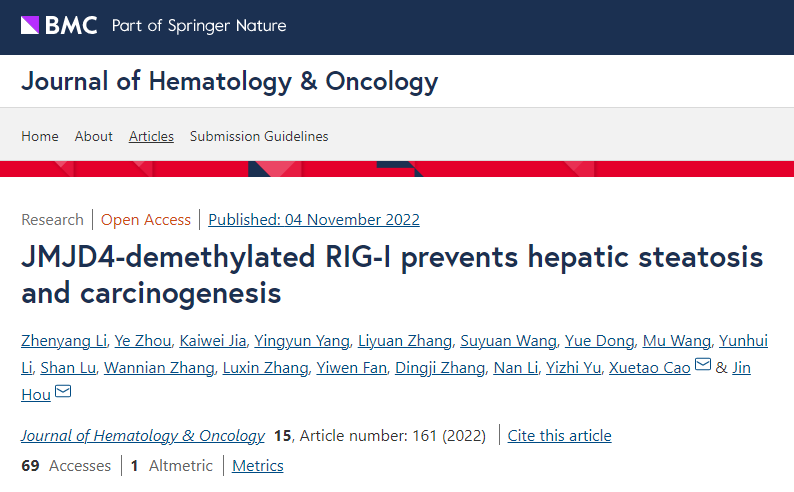Click italic Journal of Hematology & Oncology citation link

pyautogui.click(x=143, y=435)
